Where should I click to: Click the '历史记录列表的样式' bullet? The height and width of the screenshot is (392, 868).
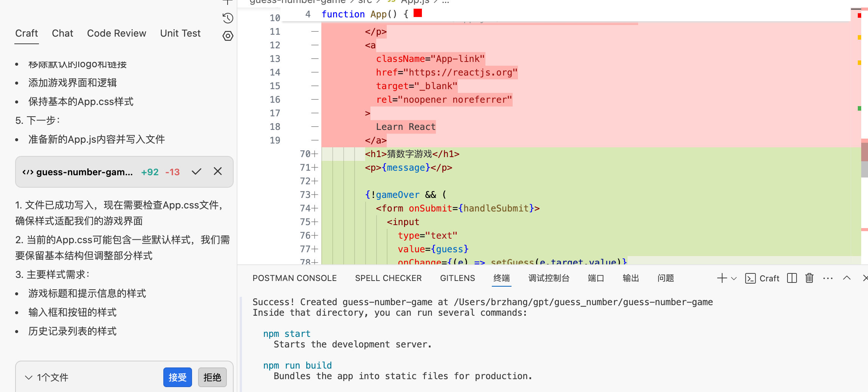(x=73, y=331)
